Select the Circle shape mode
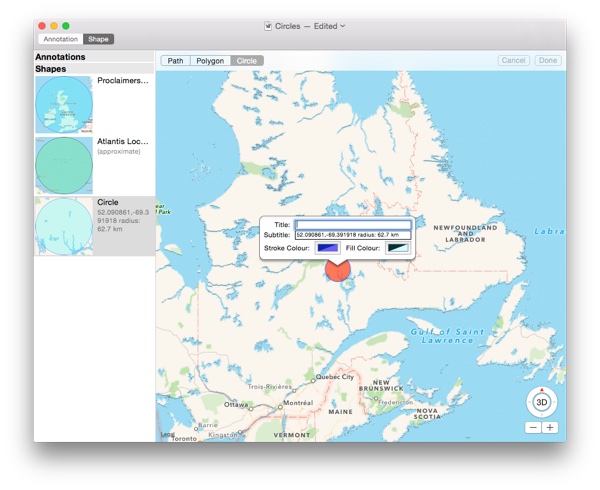This screenshot has height=490, width=600. (246, 61)
